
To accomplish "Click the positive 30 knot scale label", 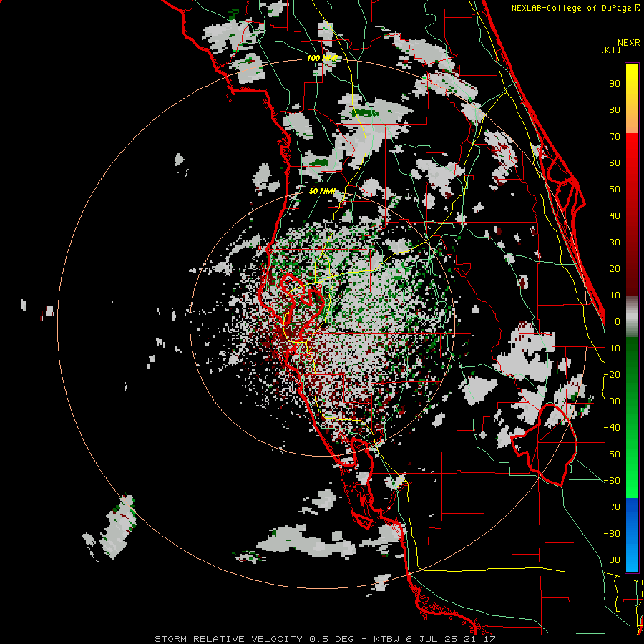I will click(615, 243).
